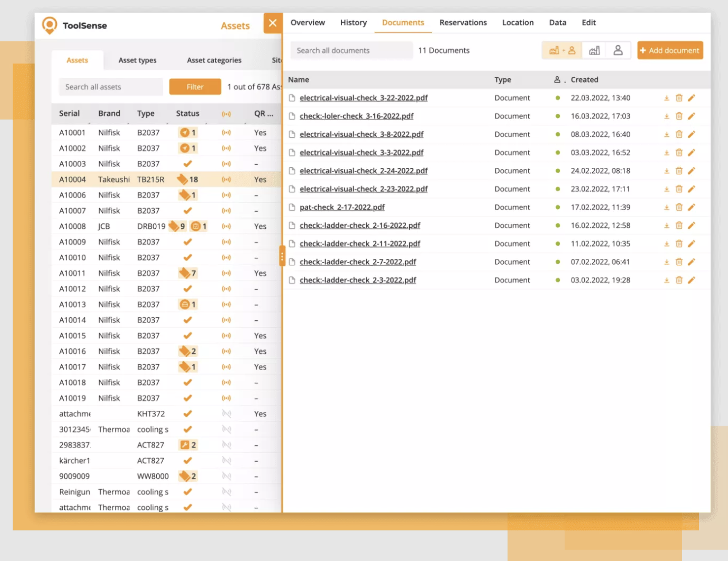Viewport: 728px width, 561px height.
Task: Click the panel divider handle between the two panes
Action: click(283, 255)
